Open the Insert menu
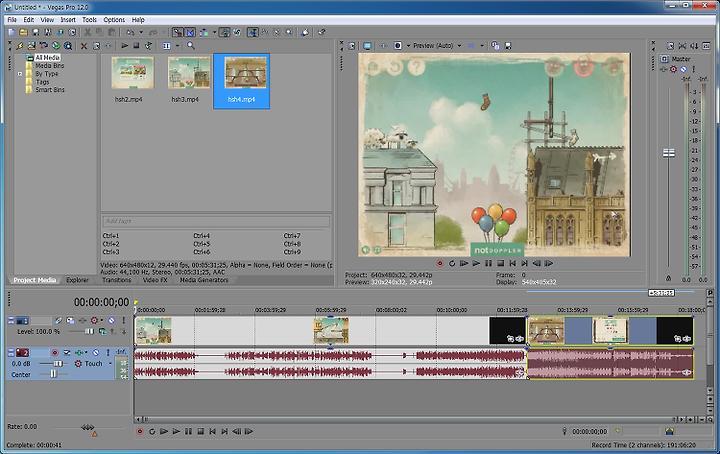Viewport: 720px width, 454px height. tap(68, 20)
